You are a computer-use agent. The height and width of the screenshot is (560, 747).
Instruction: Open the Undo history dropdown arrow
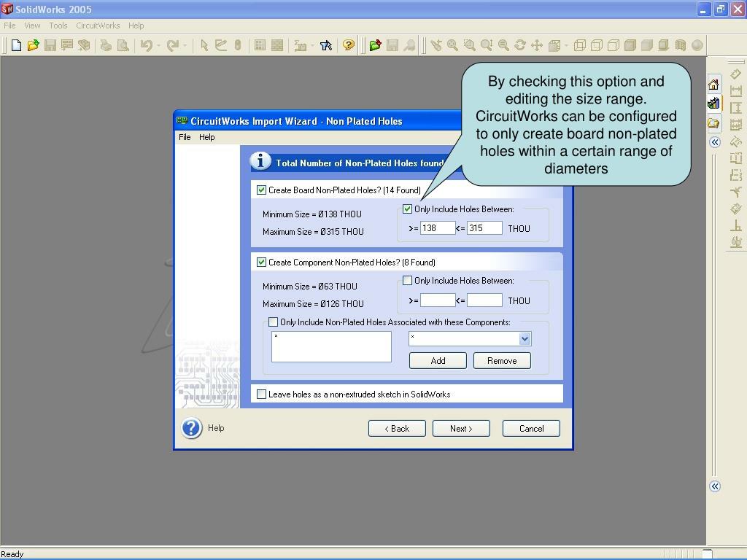158,46
